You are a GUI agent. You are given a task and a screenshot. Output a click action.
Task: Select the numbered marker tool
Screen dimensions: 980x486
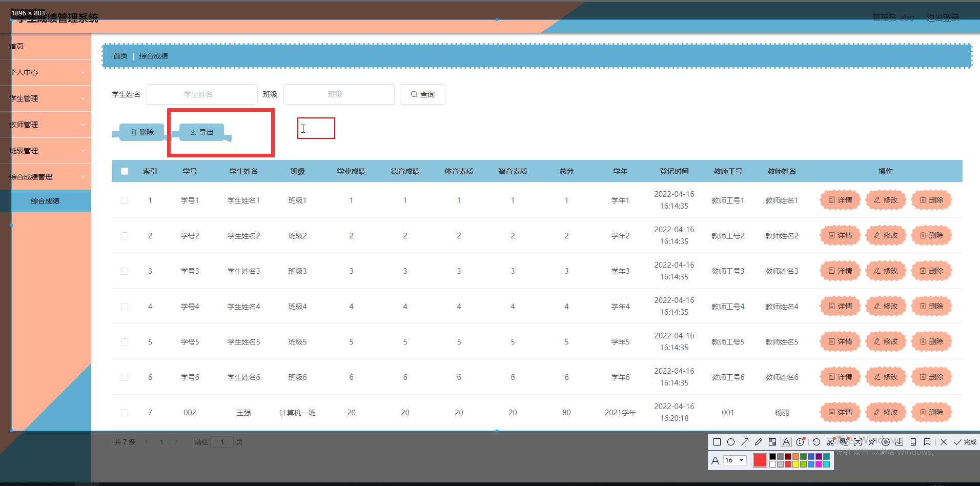[800, 442]
